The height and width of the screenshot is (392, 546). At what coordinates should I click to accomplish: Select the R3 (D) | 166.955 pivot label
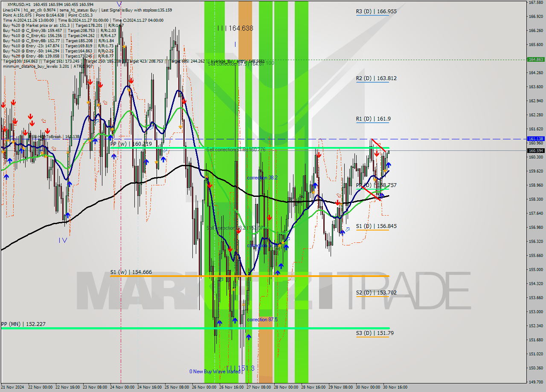(376, 12)
